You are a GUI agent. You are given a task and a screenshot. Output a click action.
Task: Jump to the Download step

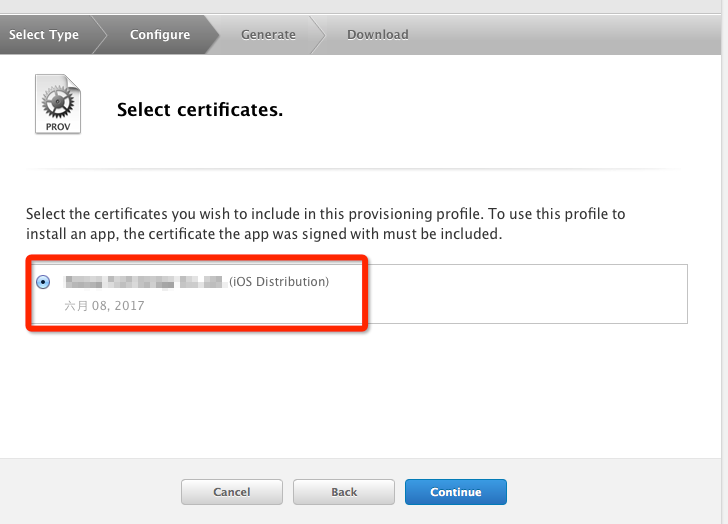point(377,34)
